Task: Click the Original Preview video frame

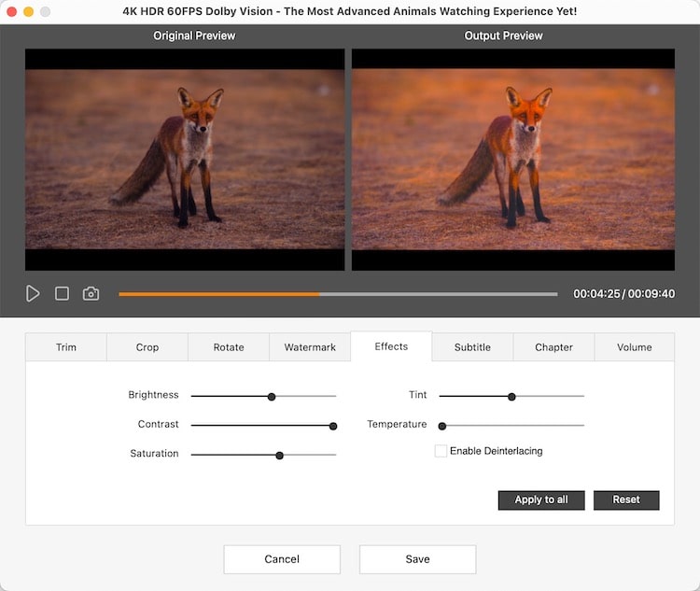Action: pyautogui.click(x=185, y=160)
